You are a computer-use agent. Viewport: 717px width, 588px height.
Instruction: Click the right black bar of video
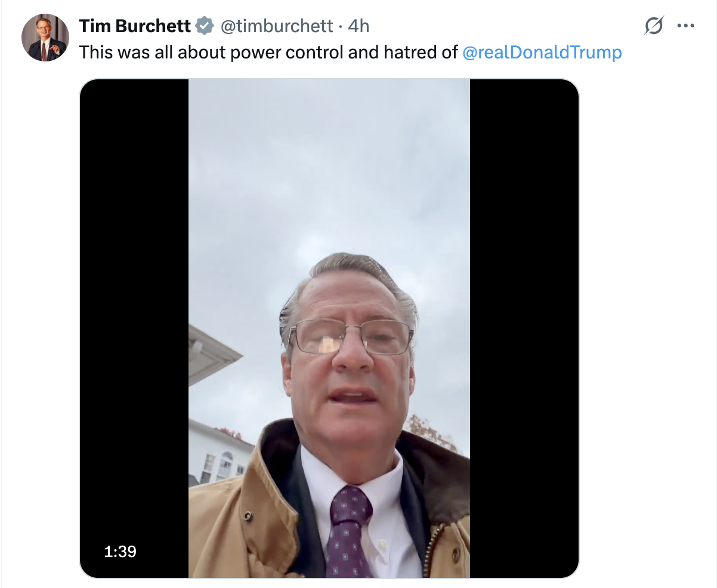click(524, 298)
